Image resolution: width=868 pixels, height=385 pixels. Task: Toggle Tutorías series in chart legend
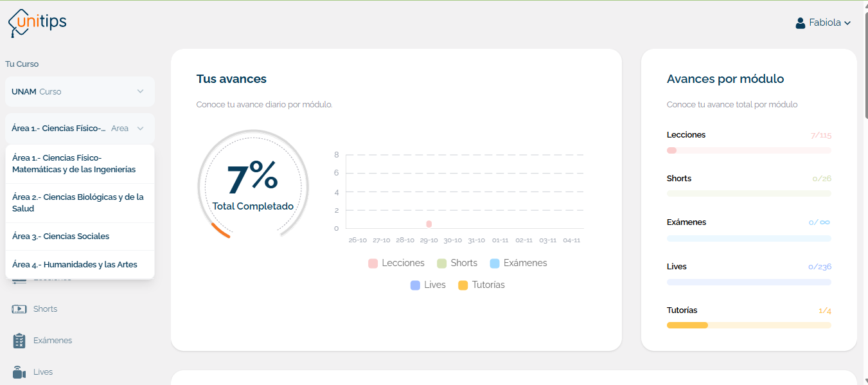pyautogui.click(x=481, y=285)
